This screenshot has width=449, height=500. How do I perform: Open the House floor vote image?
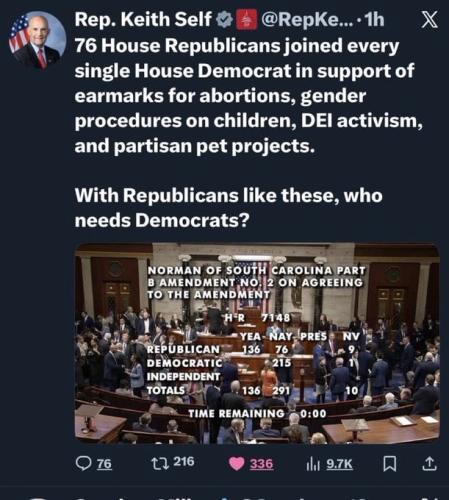[x=257, y=343]
